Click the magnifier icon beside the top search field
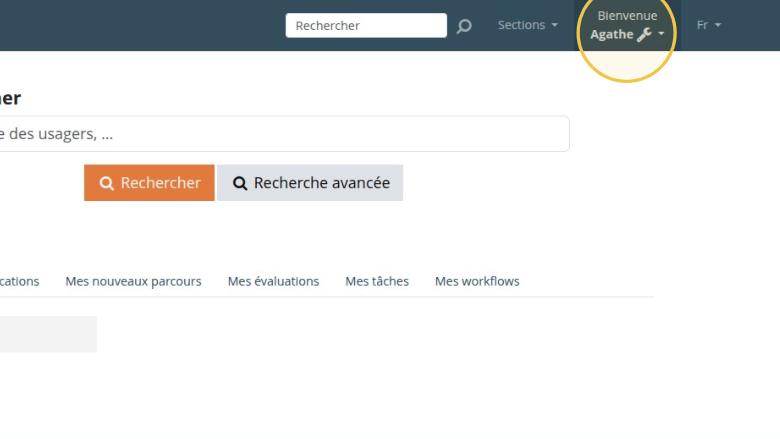 pyautogui.click(x=464, y=26)
